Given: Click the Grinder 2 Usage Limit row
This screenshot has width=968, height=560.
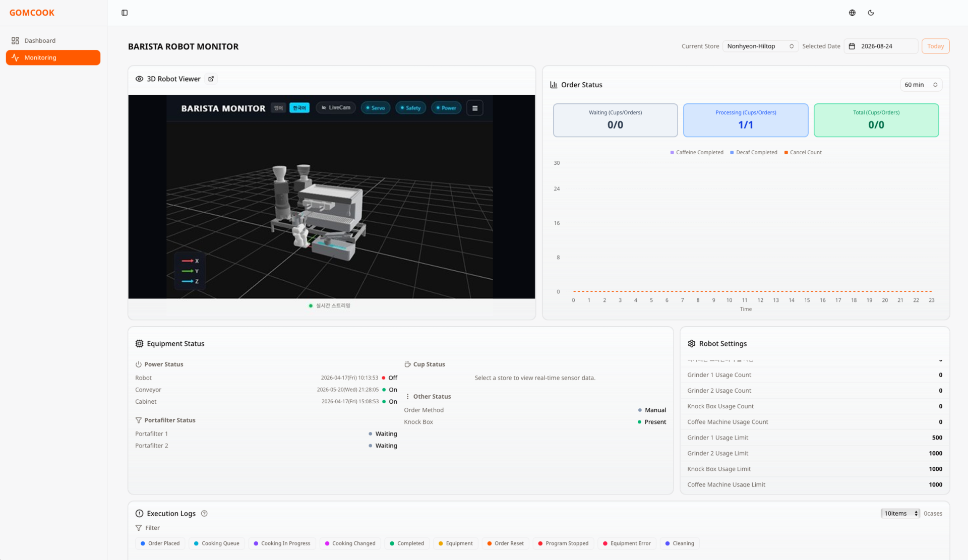Looking at the screenshot, I should (x=815, y=453).
